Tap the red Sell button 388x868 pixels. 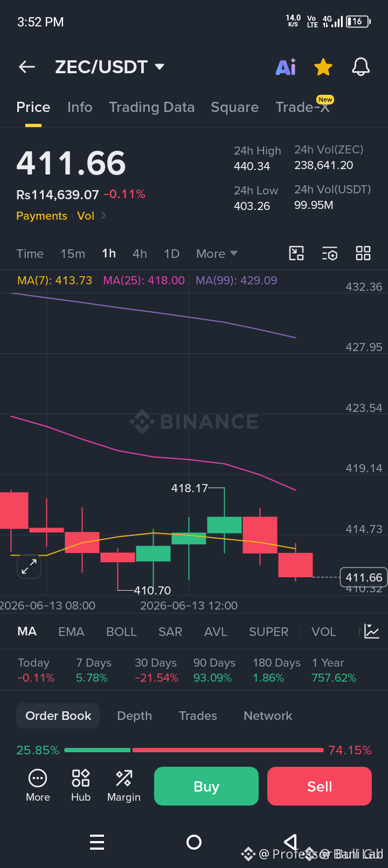coord(320,786)
